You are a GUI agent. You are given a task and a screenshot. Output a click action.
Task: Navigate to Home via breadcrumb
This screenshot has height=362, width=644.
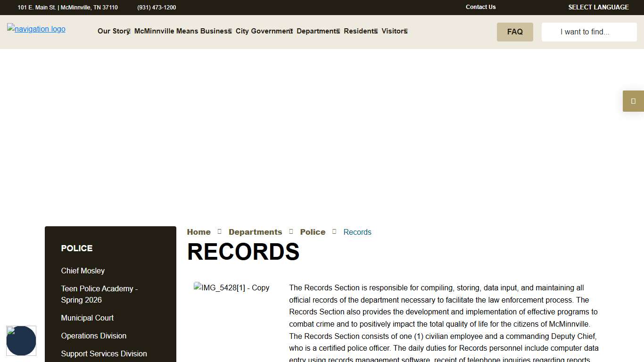[x=198, y=232]
